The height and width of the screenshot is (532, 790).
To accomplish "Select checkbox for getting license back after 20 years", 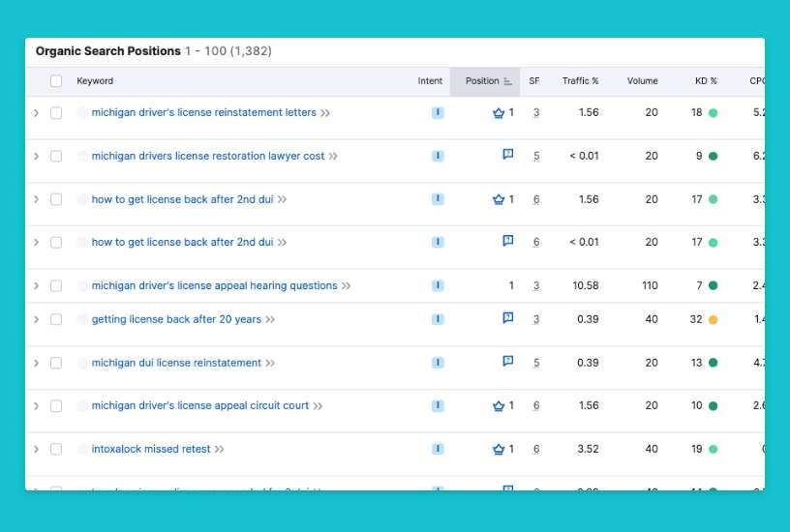I will point(56,319).
